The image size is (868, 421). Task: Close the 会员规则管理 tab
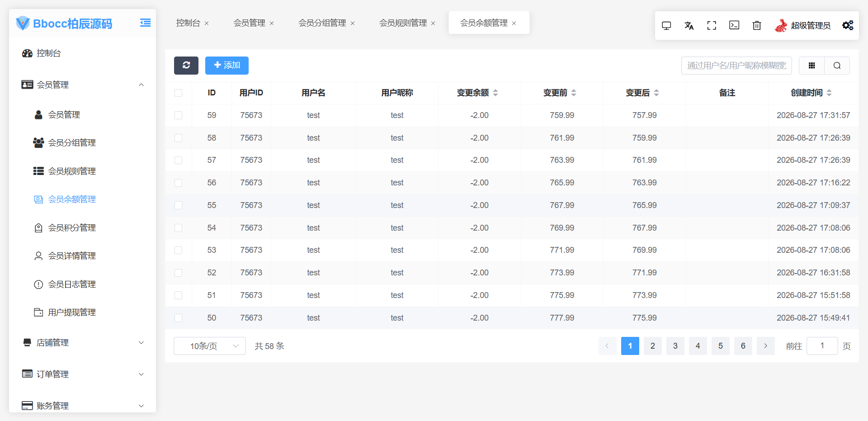(433, 23)
